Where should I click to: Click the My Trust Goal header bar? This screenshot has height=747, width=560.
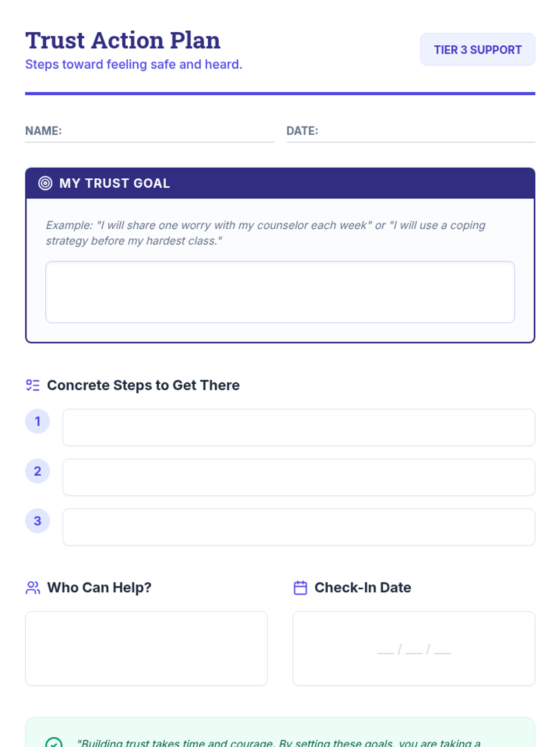coord(280,183)
